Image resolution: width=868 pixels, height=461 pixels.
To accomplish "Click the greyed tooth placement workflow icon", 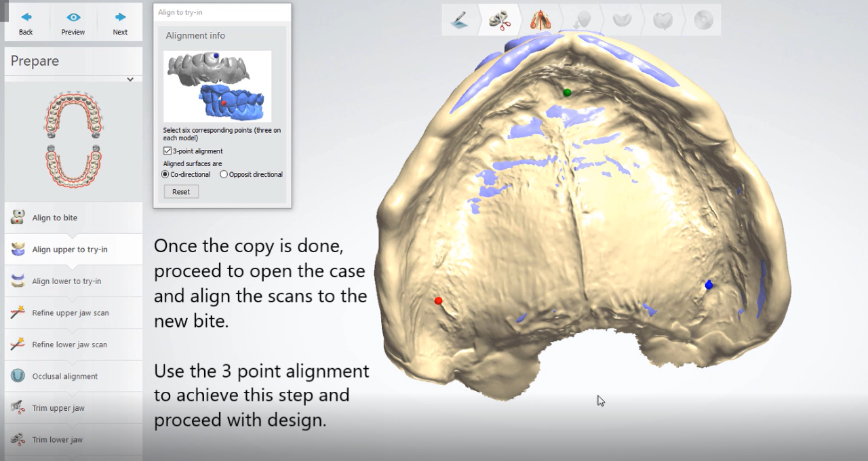I will point(581,20).
